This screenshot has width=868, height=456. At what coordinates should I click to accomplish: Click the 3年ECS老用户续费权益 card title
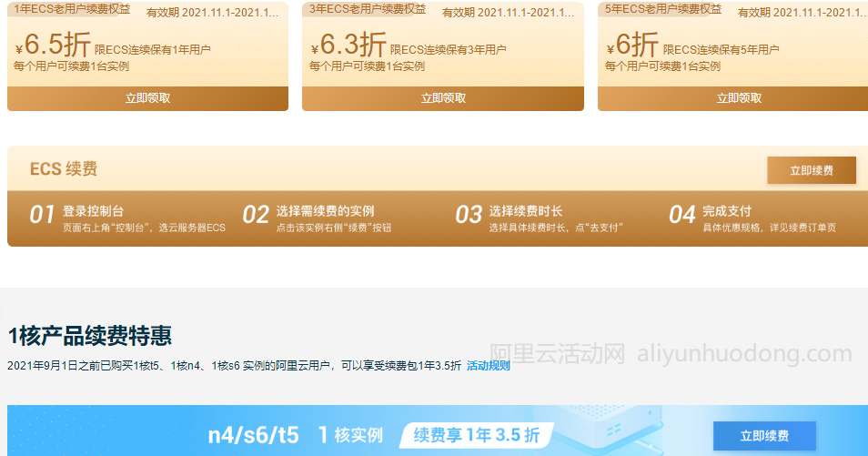pos(368,8)
